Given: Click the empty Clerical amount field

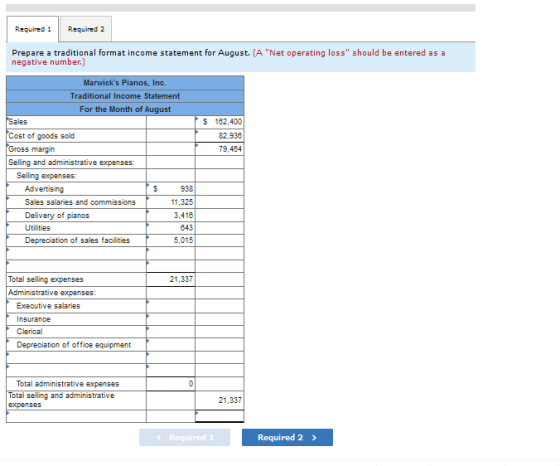Looking at the screenshot, I should pos(171,332).
